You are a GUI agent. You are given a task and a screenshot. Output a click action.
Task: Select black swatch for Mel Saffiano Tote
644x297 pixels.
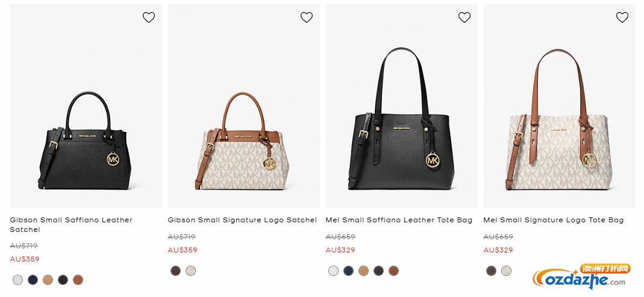pos(378,270)
